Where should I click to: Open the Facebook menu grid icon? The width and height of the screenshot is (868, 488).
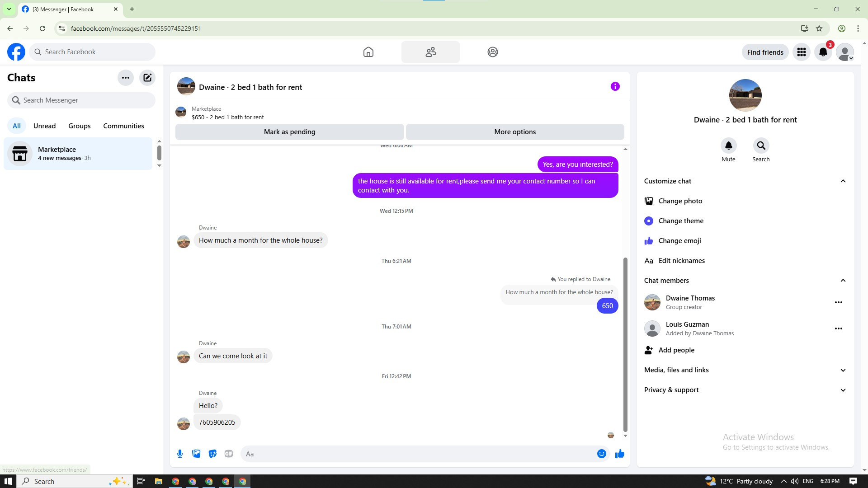click(x=802, y=52)
